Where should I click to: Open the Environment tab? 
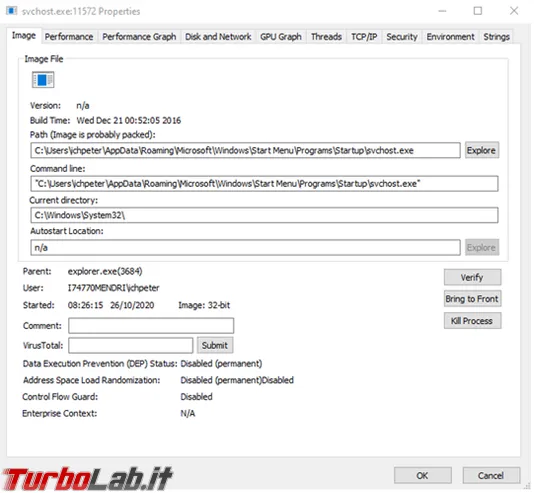click(x=450, y=37)
